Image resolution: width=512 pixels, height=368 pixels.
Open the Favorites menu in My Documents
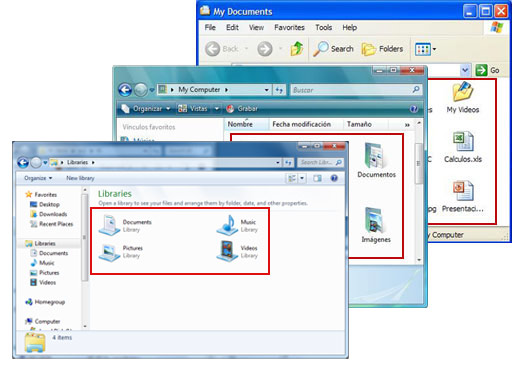pyautogui.click(x=289, y=27)
